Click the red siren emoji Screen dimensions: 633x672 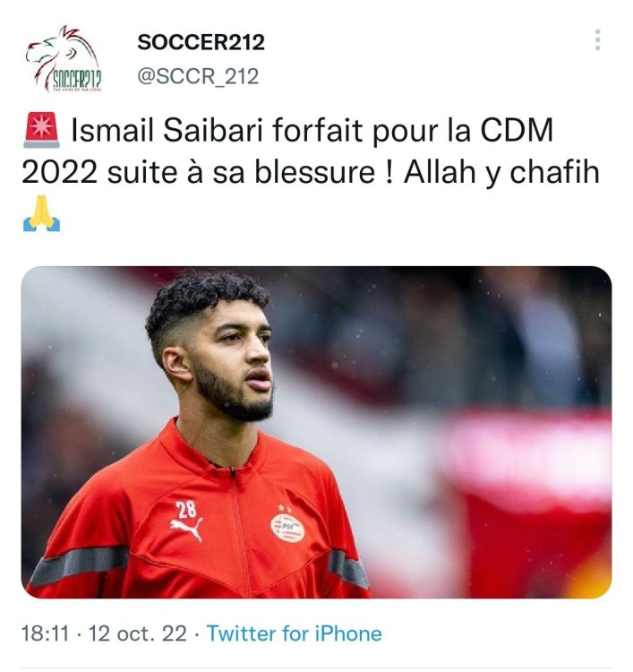point(41,130)
